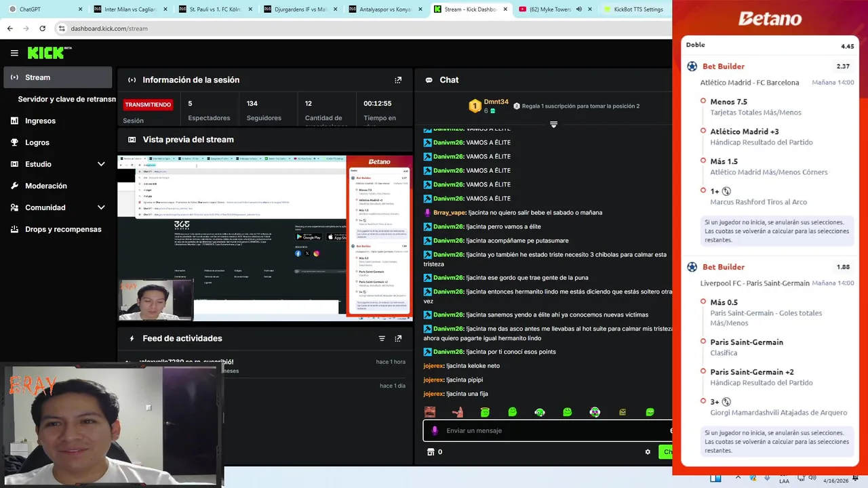Screen dimensions: 868x488
Task: Pop out Información de la sesión panel
Action: pyautogui.click(x=398, y=80)
